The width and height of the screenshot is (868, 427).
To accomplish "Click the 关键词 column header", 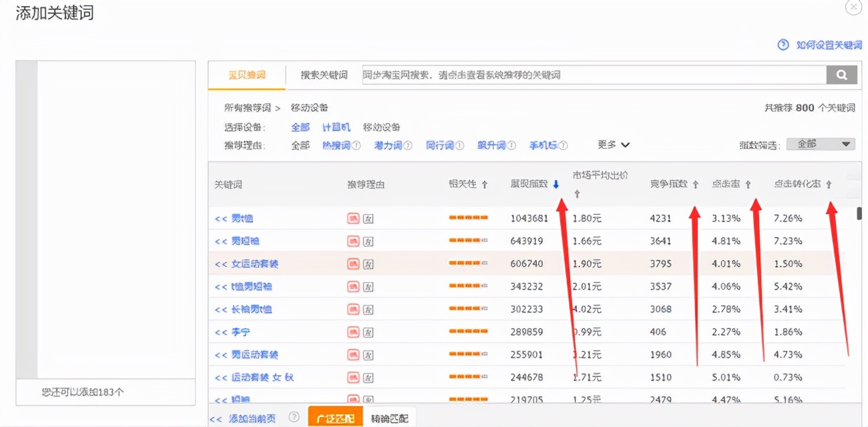I will coord(228,184).
